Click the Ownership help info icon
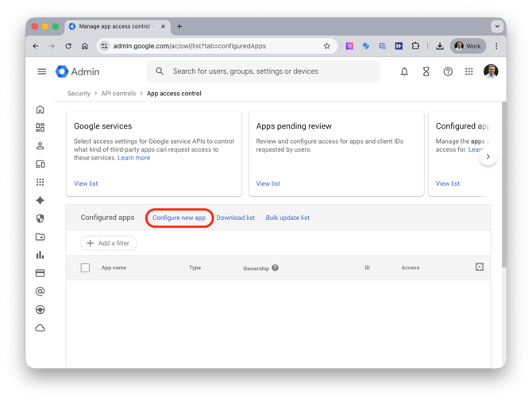This screenshot has width=532, height=402. point(276,268)
